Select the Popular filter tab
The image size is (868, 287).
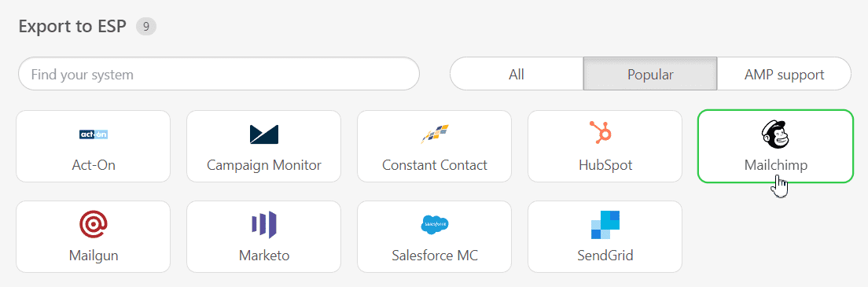pyautogui.click(x=650, y=74)
